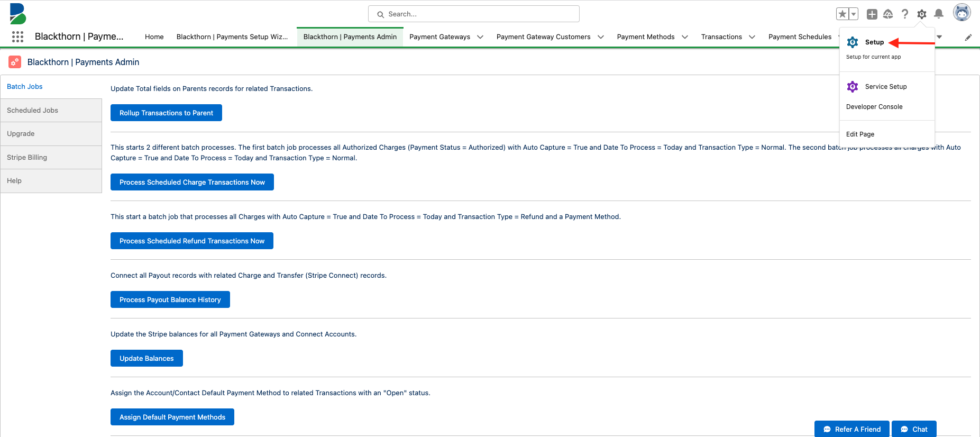The width and height of the screenshot is (980, 437).
Task: Click Process Scheduled Refund Transactions Now
Action: click(192, 241)
